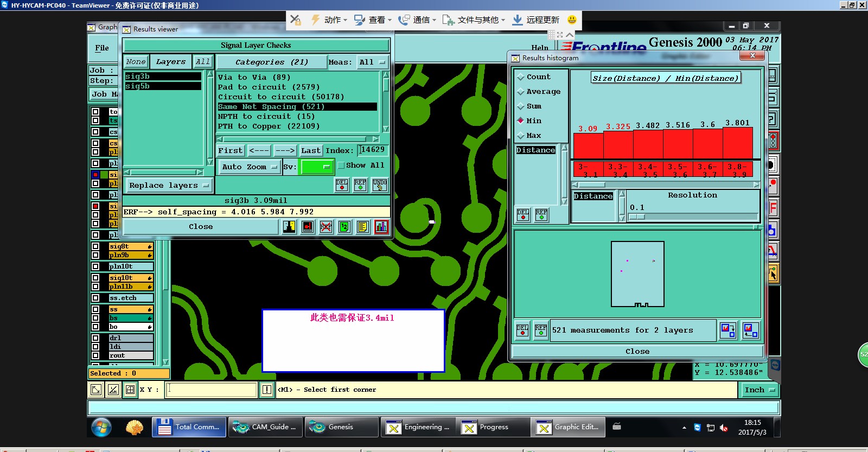Image resolution: width=868 pixels, height=452 pixels.
Task: Click crossed-out REF icon in Results viewer
Action: (x=326, y=227)
